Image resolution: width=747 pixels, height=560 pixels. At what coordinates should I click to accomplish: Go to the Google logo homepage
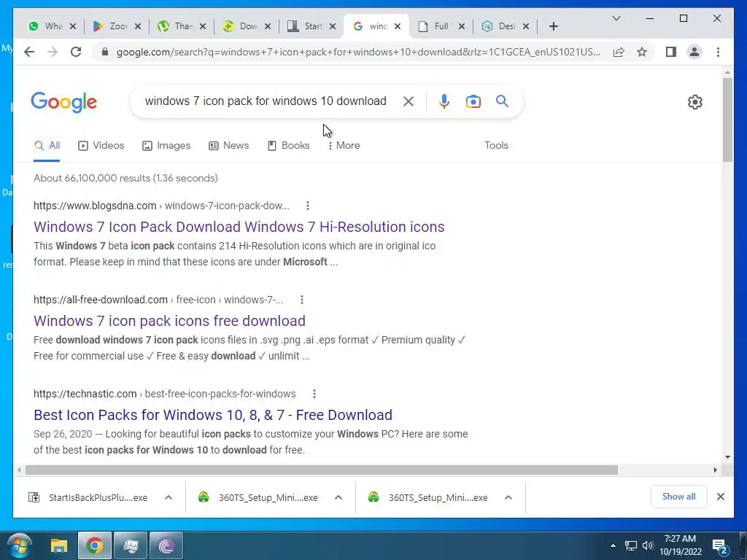coord(64,102)
